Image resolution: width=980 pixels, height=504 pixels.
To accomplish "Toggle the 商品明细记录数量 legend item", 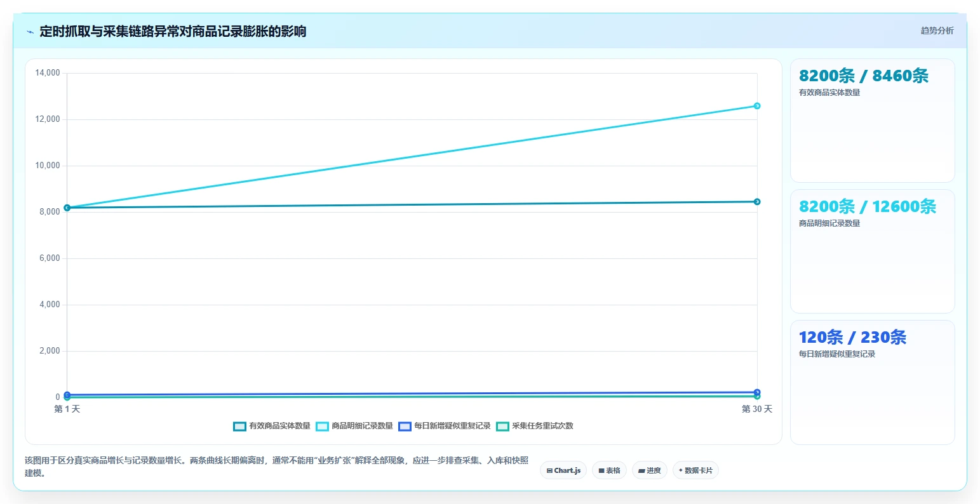I will [354, 426].
